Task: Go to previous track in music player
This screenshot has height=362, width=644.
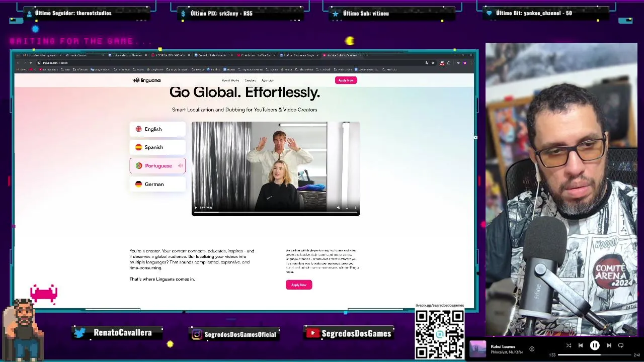Action: coord(581,345)
